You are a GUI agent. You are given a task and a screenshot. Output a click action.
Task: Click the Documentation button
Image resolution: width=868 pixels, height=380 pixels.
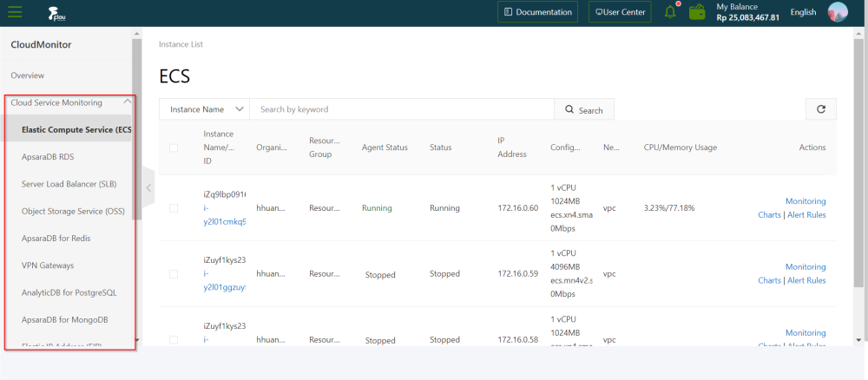point(537,12)
